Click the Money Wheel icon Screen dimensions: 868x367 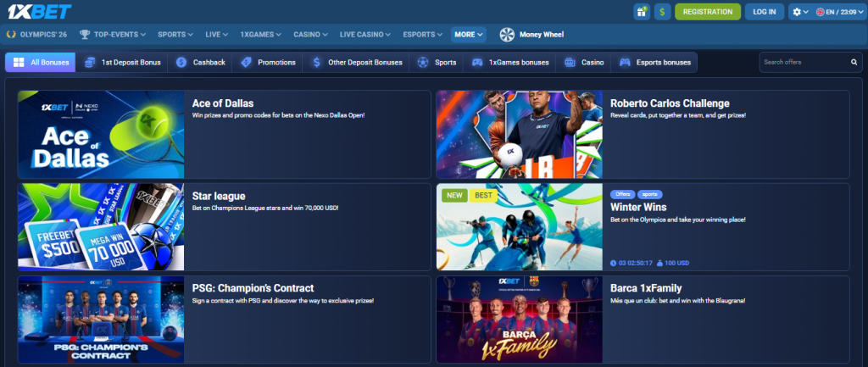pyautogui.click(x=507, y=35)
